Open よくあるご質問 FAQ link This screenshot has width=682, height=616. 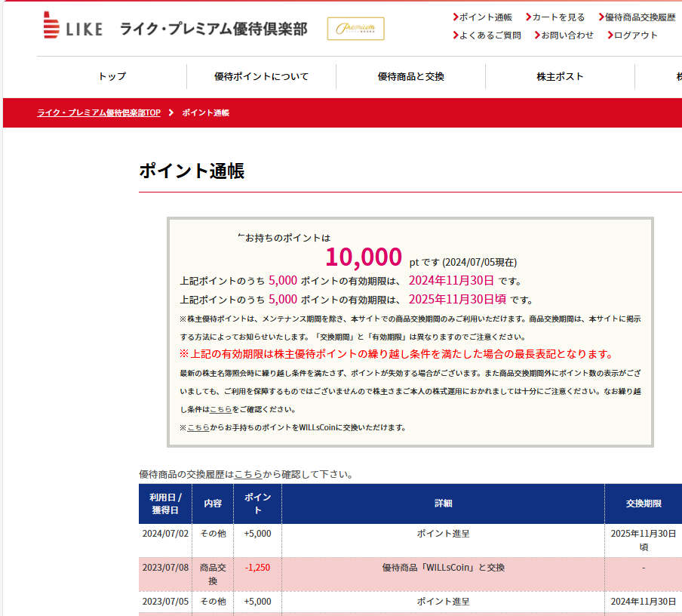click(490, 35)
